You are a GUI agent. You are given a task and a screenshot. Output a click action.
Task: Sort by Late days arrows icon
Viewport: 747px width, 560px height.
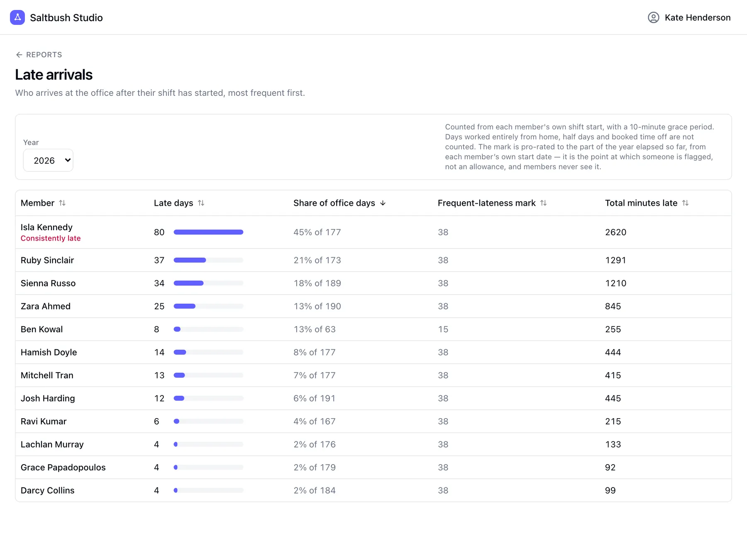(x=201, y=203)
